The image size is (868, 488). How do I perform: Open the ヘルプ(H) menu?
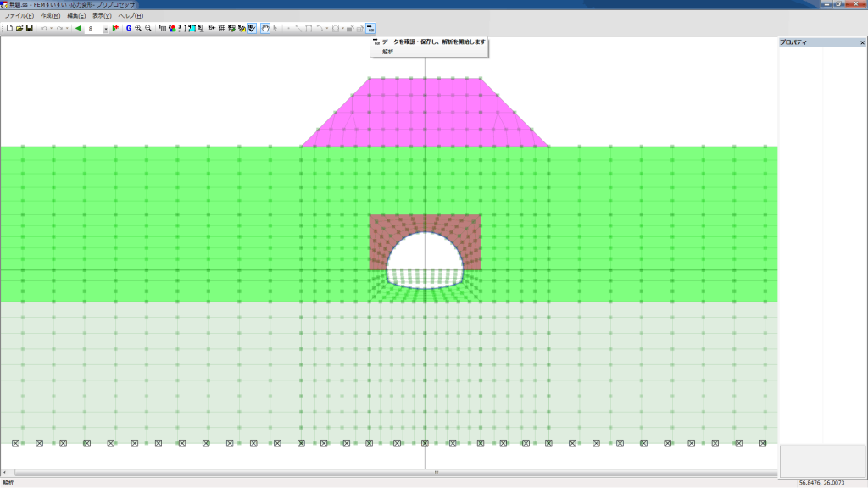click(x=131, y=16)
